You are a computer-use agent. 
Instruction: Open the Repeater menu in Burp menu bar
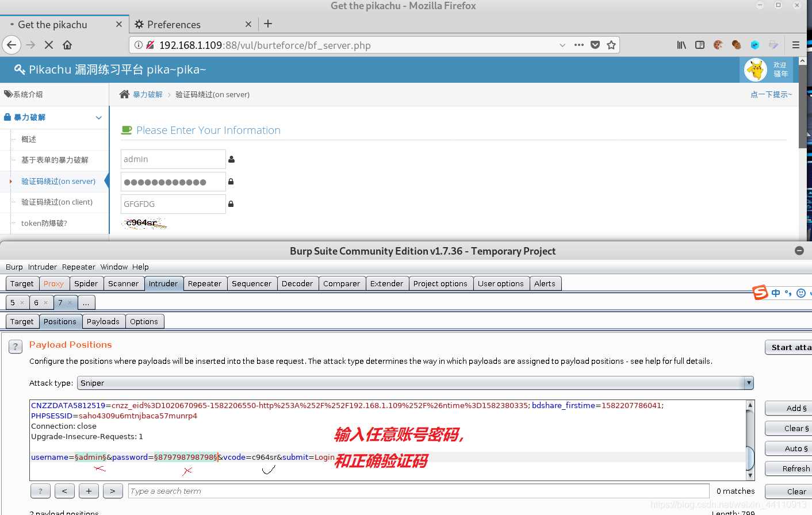click(x=79, y=267)
